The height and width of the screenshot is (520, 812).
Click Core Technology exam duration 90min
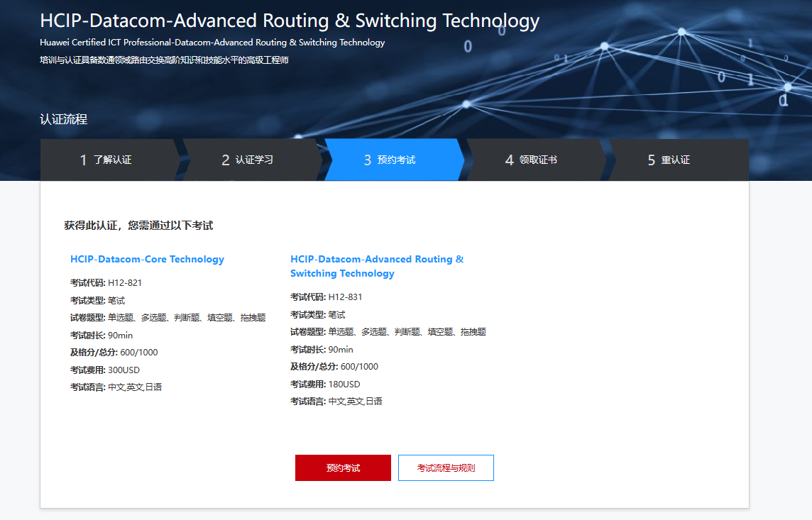[120, 336]
